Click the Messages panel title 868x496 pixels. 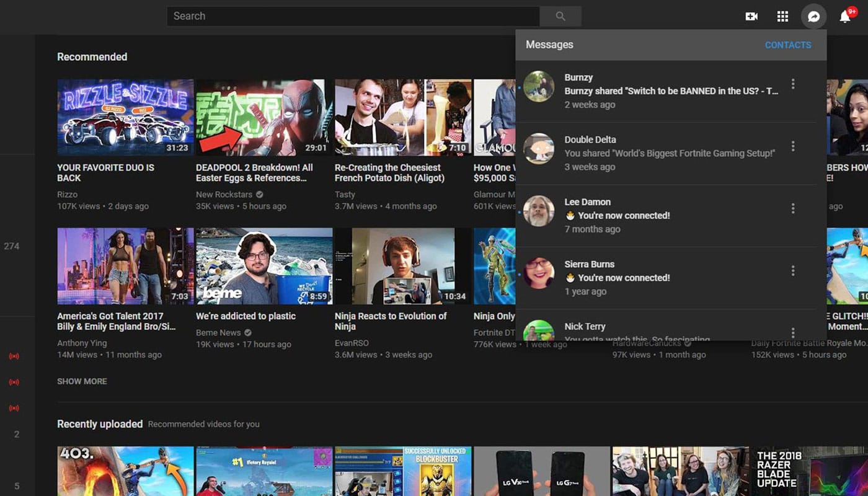pos(549,45)
